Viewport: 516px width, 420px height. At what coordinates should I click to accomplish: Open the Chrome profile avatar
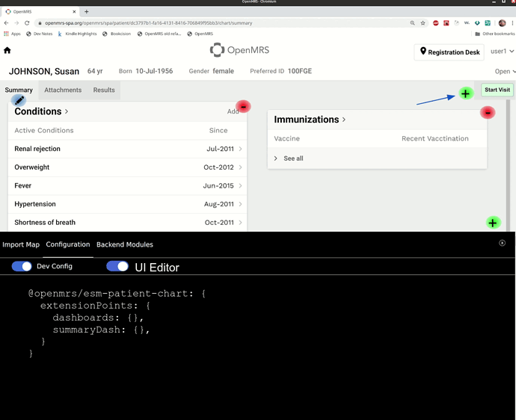point(502,23)
